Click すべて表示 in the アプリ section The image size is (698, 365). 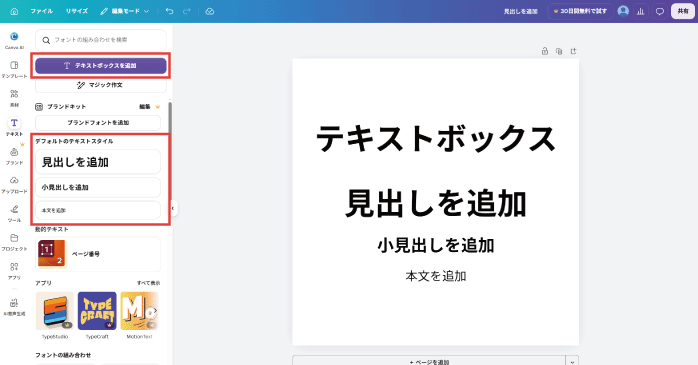(x=148, y=283)
